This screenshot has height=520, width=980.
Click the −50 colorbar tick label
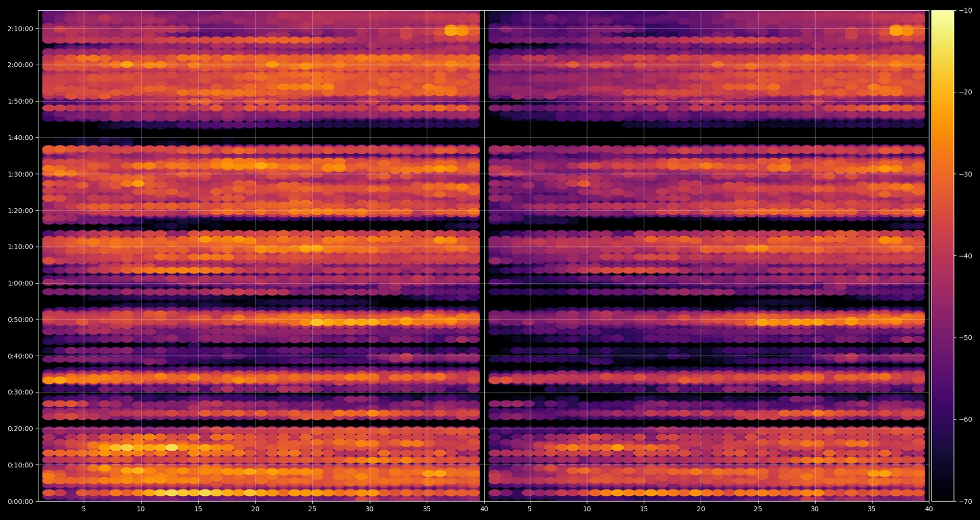(x=966, y=338)
